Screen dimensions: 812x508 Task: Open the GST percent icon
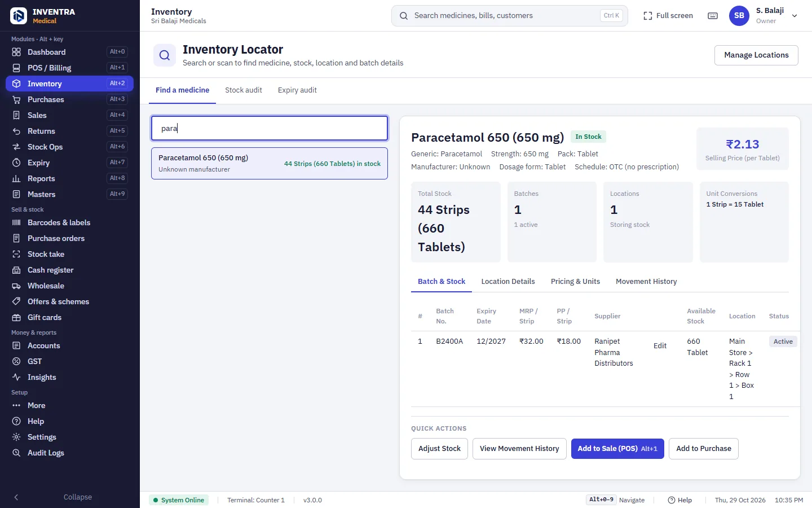[x=16, y=361]
